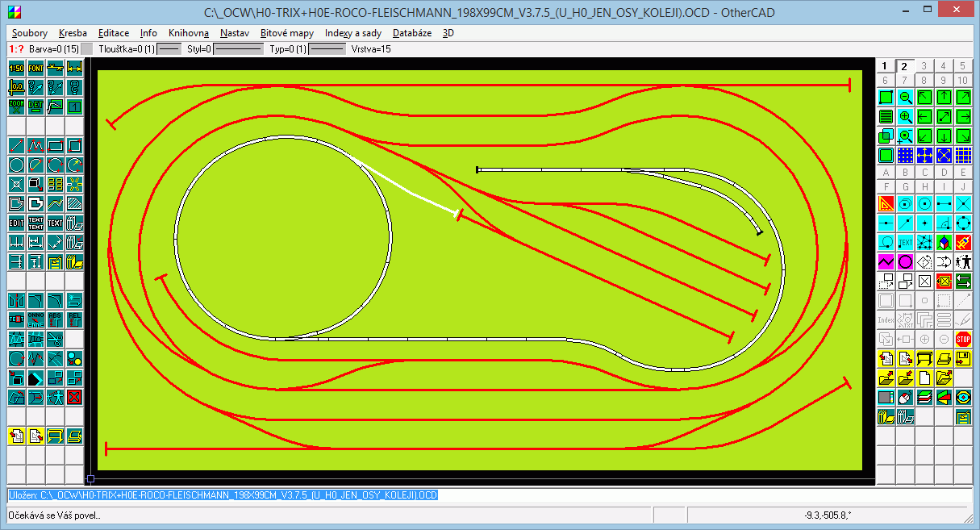Open the Info menu
Image resolution: width=980 pixels, height=530 pixels.
point(148,33)
